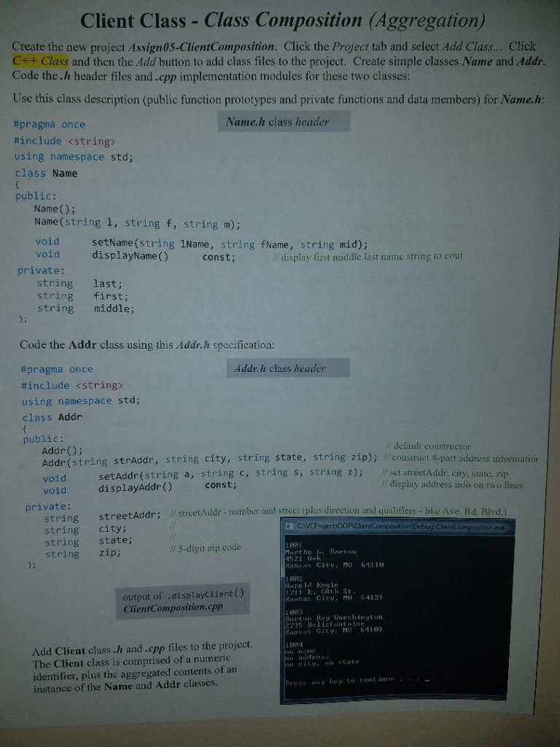The image size is (560, 747).
Task: Click "Press any key to continue" console prompt
Action: [356, 681]
